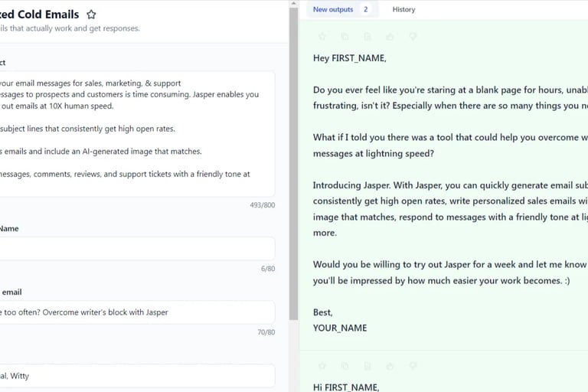Image resolution: width=588 pixels, height=392 pixels.
Task: Click the left panel vertical scrollbar
Action: pos(293,153)
